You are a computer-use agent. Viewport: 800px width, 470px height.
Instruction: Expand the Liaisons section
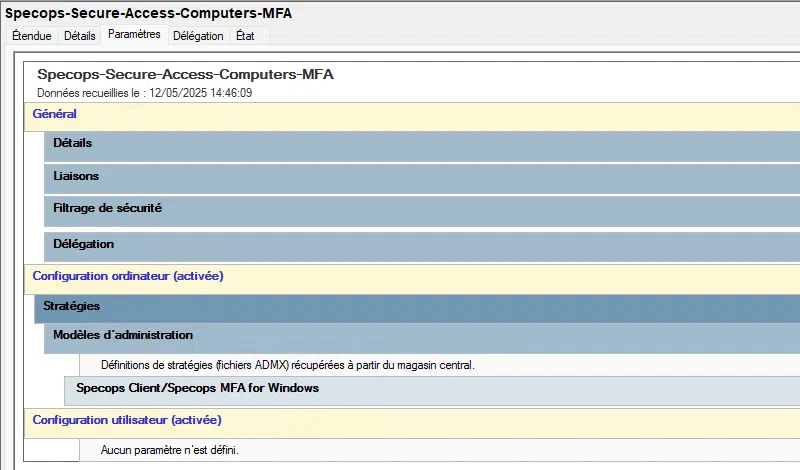pyautogui.click(x=76, y=176)
